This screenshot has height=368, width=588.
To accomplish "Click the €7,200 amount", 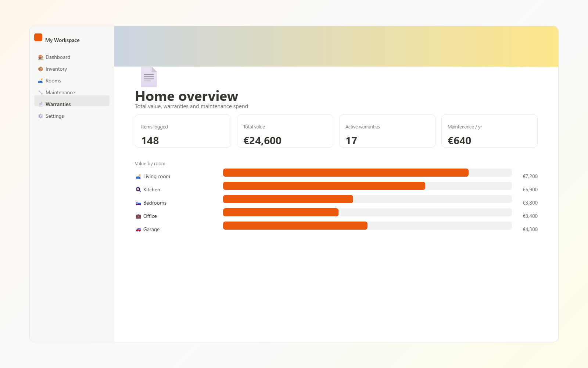I will [x=530, y=176].
